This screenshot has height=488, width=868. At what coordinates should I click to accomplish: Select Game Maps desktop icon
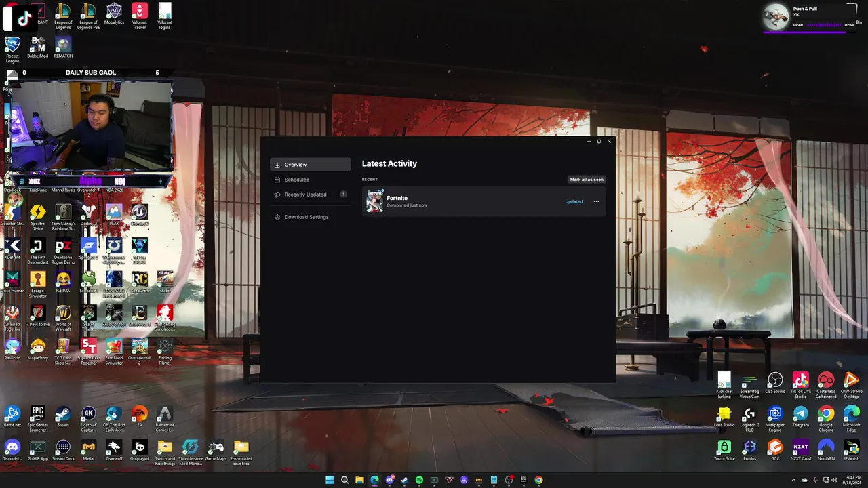pyautogui.click(x=216, y=451)
